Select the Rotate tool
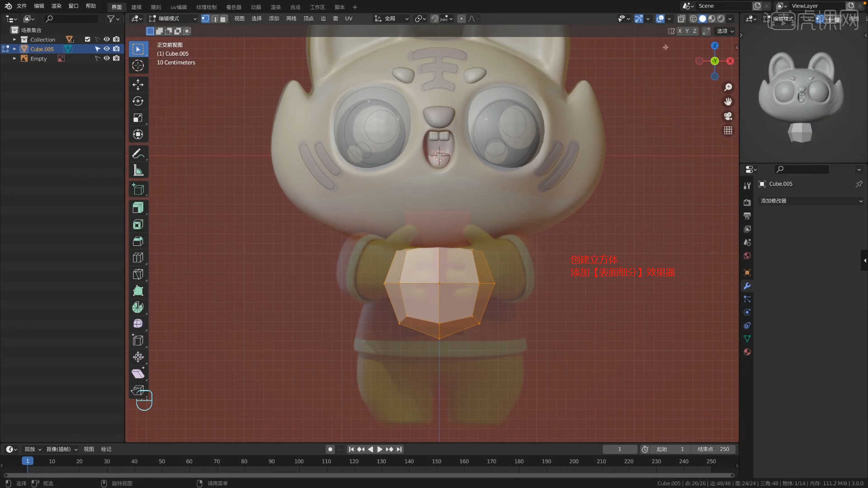This screenshot has width=868, height=488. coord(138,101)
